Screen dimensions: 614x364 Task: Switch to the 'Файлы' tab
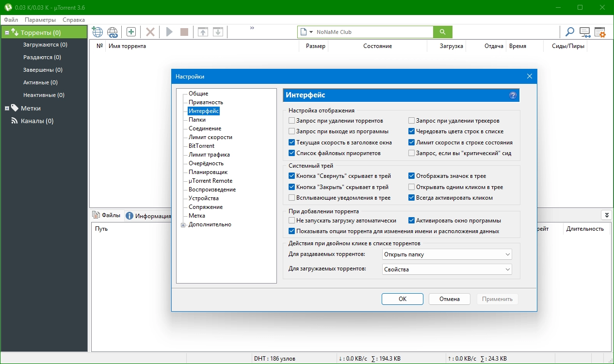tap(107, 215)
